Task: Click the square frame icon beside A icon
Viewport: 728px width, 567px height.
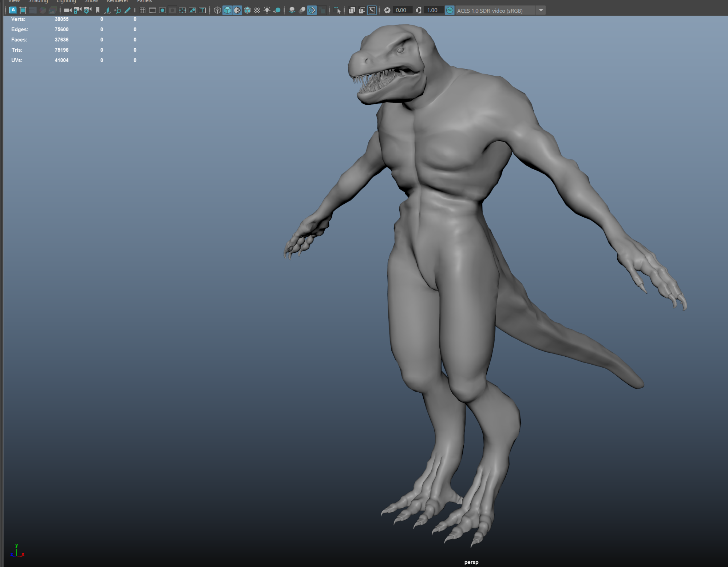Action: pos(23,10)
